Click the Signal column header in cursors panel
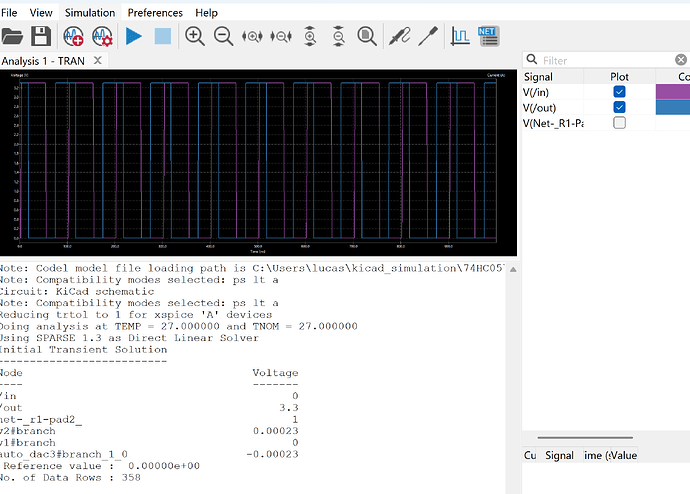Screen dimensions: 690x494 559,455
